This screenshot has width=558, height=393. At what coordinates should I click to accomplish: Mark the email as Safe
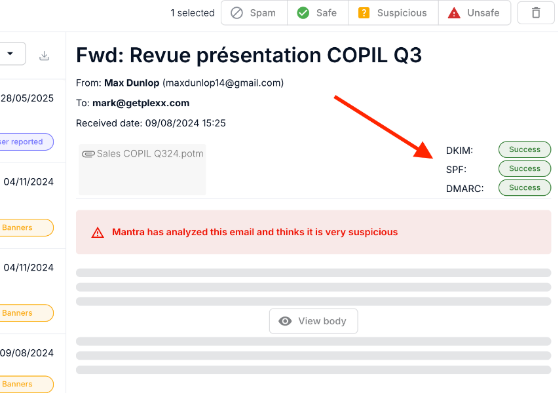pos(317,13)
